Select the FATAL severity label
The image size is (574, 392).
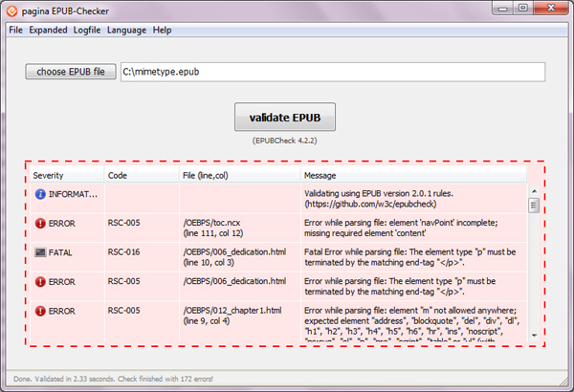click(60, 252)
